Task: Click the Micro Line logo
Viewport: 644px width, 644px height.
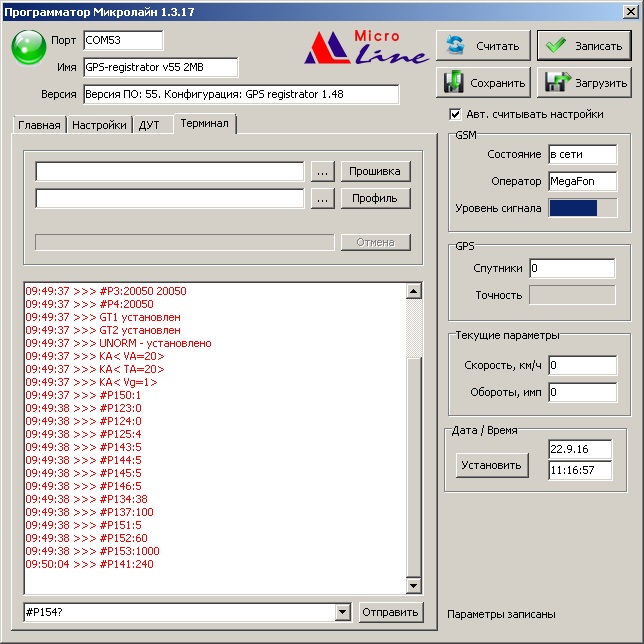Action: pos(365,47)
